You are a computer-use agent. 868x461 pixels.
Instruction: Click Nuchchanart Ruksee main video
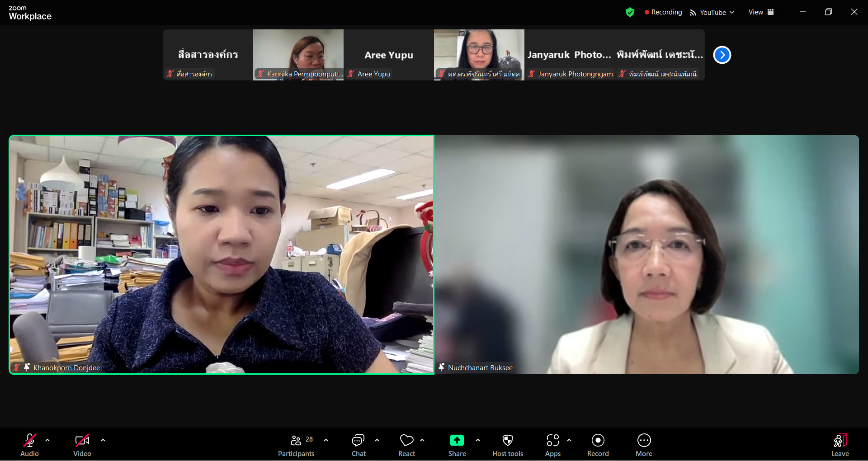click(646, 254)
